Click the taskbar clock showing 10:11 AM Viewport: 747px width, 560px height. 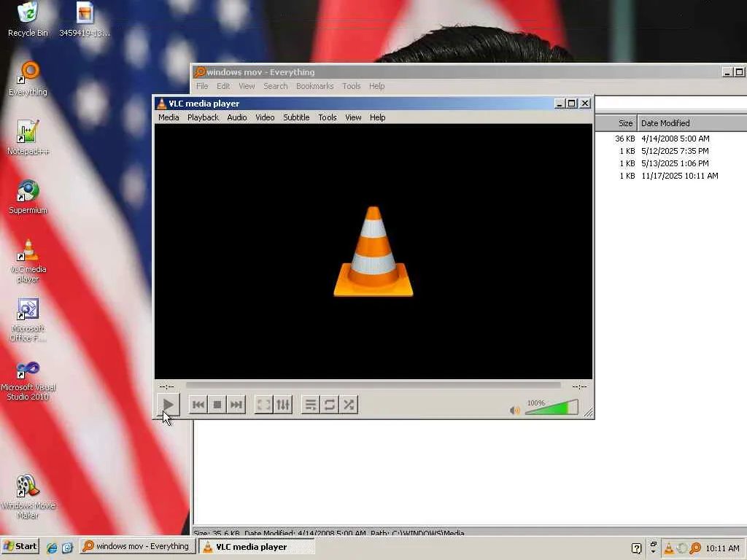click(722, 548)
